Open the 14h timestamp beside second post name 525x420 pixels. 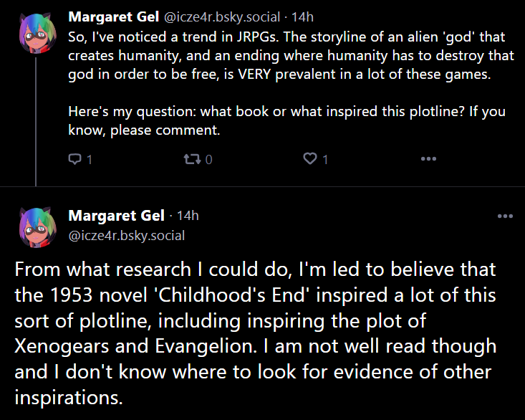(x=188, y=216)
